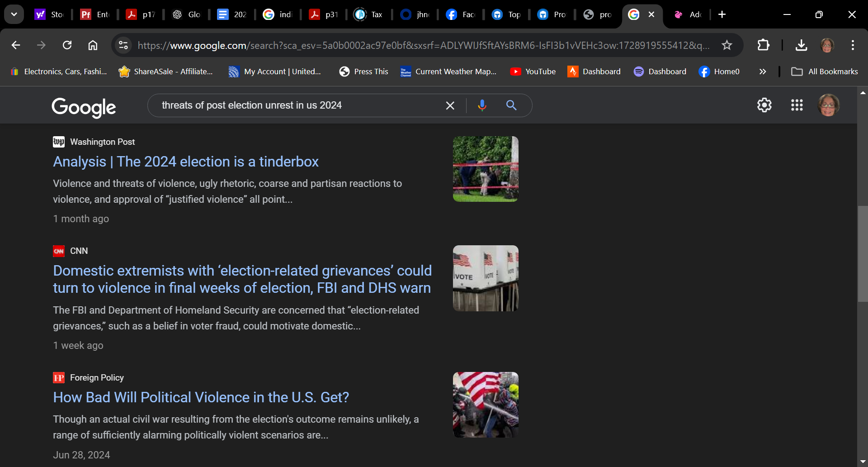Open the browser three-dot menu
This screenshot has height=467, width=868.
pos(853,45)
